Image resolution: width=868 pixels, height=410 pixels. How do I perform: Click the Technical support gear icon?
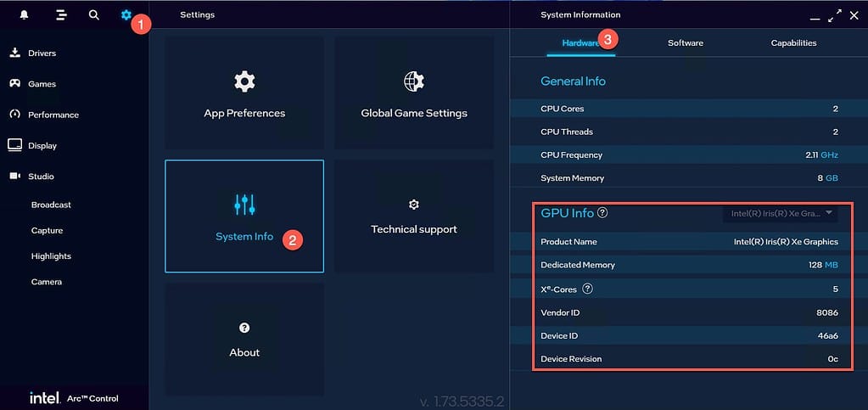(413, 205)
